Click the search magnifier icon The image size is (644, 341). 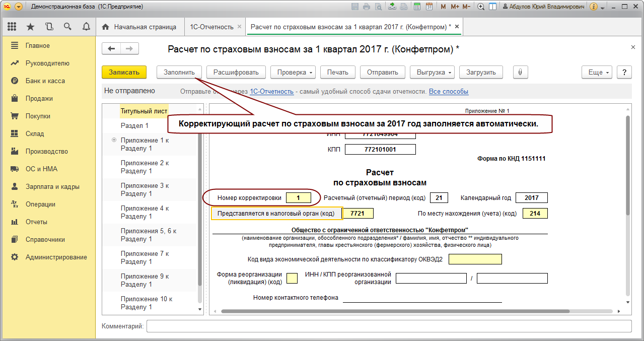(x=67, y=27)
